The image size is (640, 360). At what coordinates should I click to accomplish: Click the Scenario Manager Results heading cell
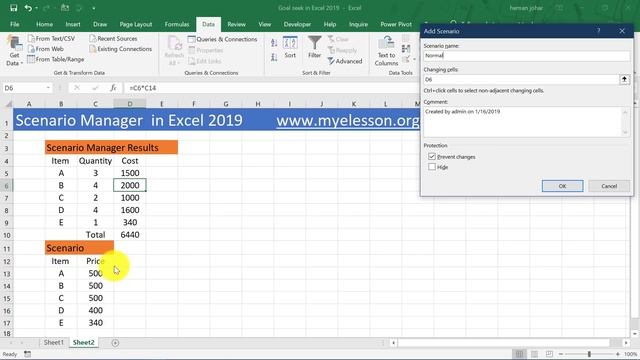coord(111,147)
